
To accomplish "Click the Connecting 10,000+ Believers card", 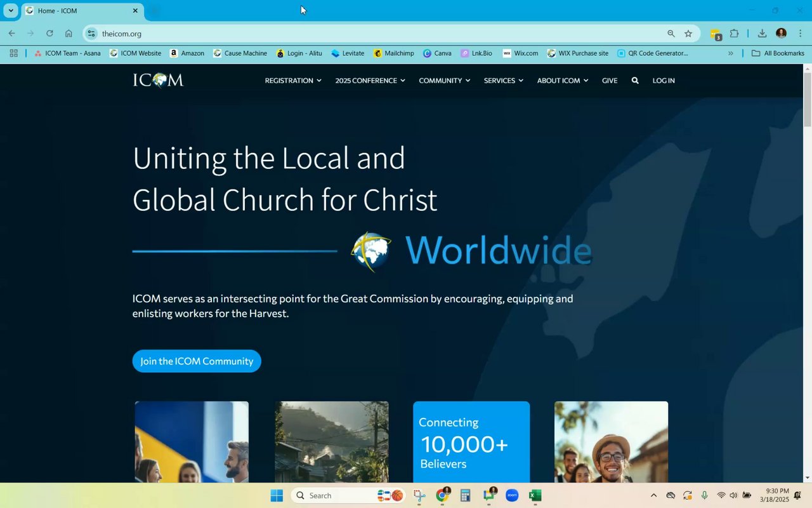I will tap(471, 442).
